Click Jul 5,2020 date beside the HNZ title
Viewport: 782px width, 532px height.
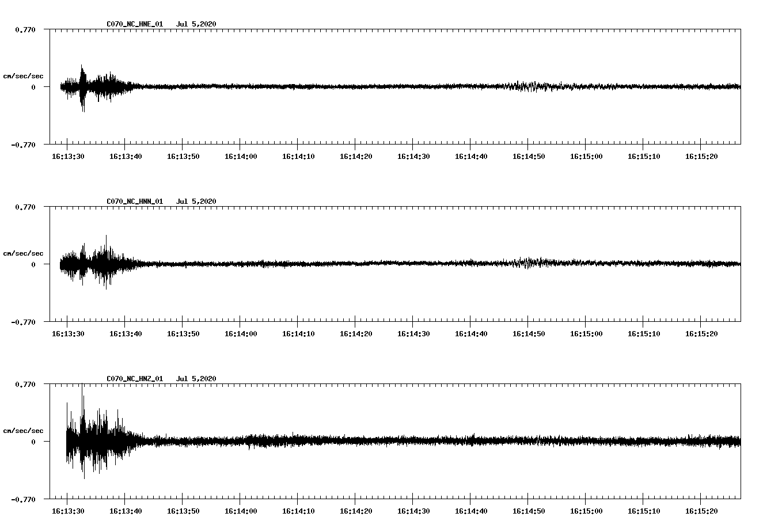point(196,379)
